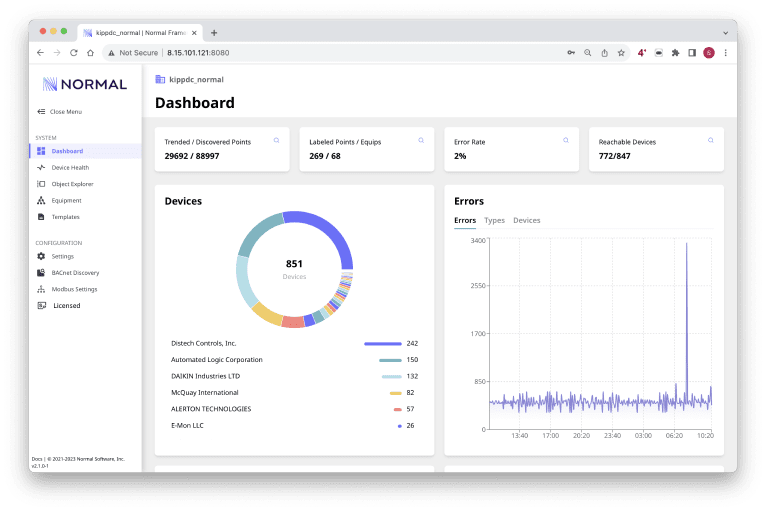Click E-Mon LLC legend row

point(295,426)
